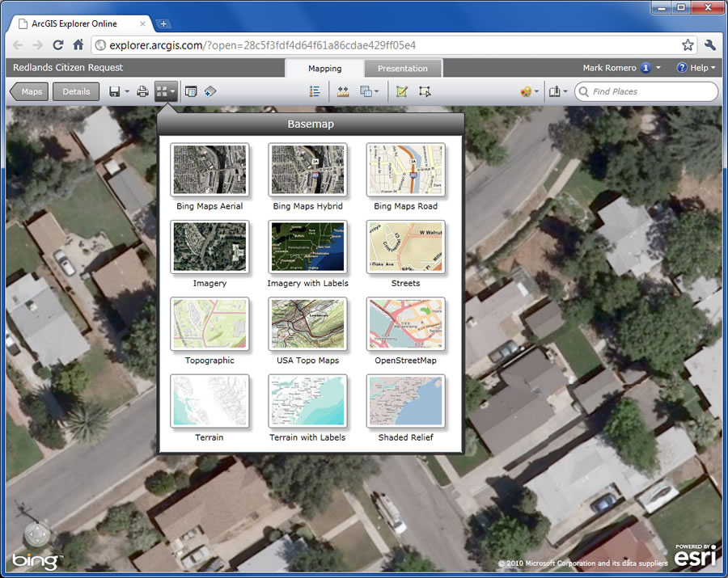Choose Terrain with Labels basemap
Screen dimensions: 728x578
(x=307, y=401)
